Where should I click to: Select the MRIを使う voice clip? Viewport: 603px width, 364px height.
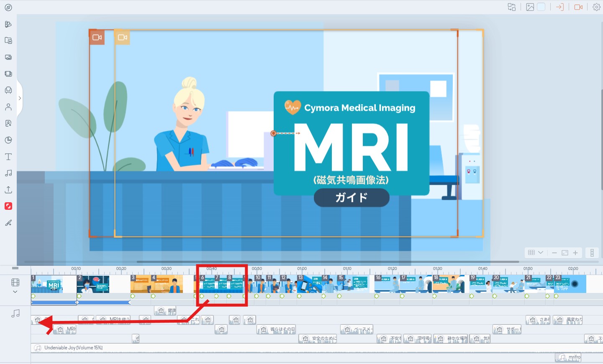[x=113, y=320]
